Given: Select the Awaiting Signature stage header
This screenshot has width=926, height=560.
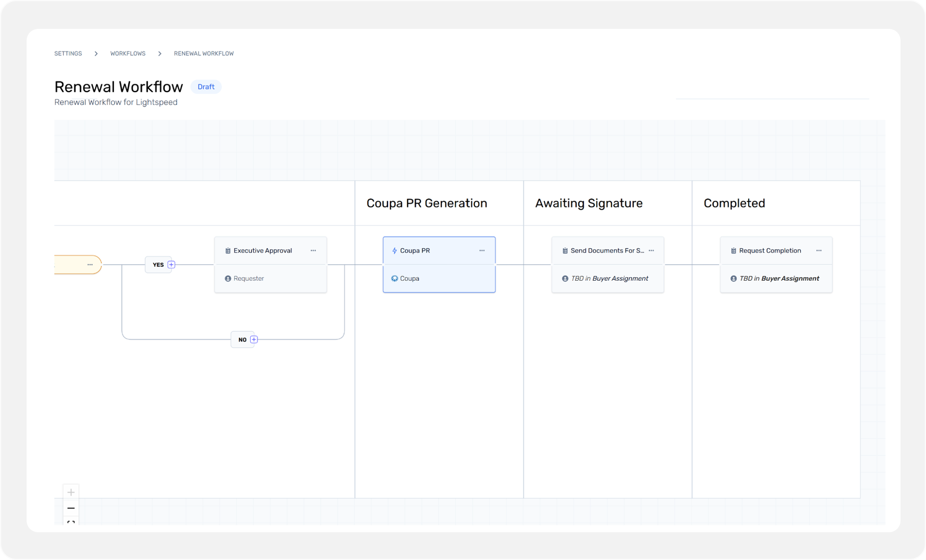Looking at the screenshot, I should [x=588, y=203].
